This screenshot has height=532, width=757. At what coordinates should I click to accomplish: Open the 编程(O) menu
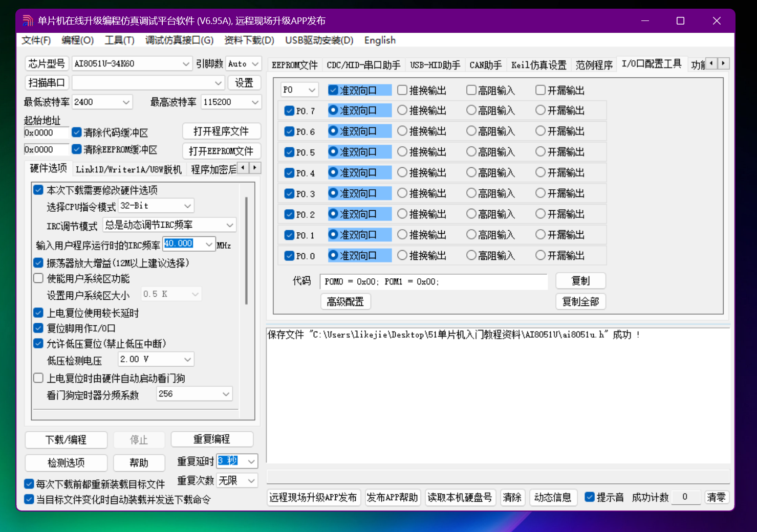[78, 40]
